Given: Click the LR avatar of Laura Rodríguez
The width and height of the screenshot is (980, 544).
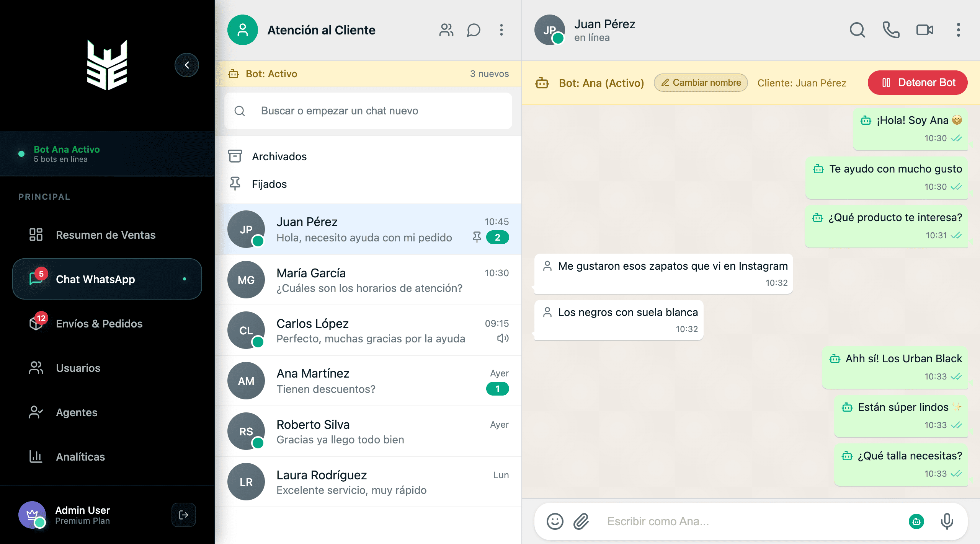Looking at the screenshot, I should click(246, 482).
